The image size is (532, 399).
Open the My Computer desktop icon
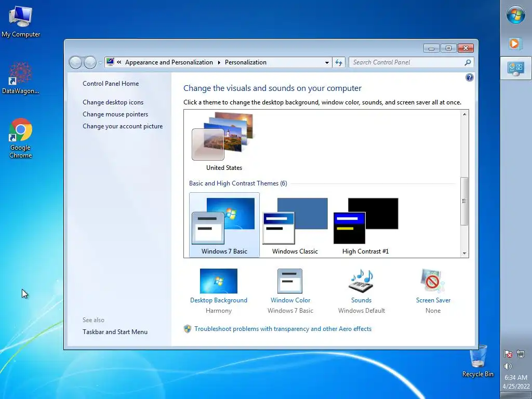pyautogui.click(x=21, y=22)
